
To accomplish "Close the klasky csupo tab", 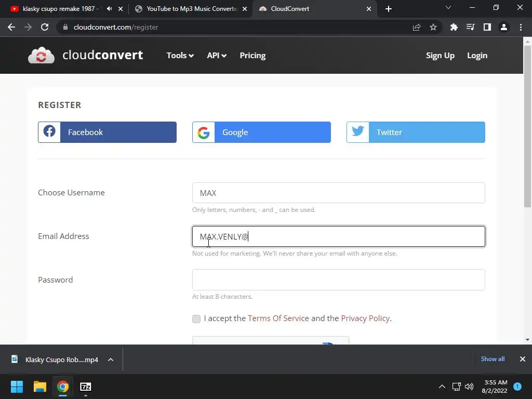I will [121, 9].
